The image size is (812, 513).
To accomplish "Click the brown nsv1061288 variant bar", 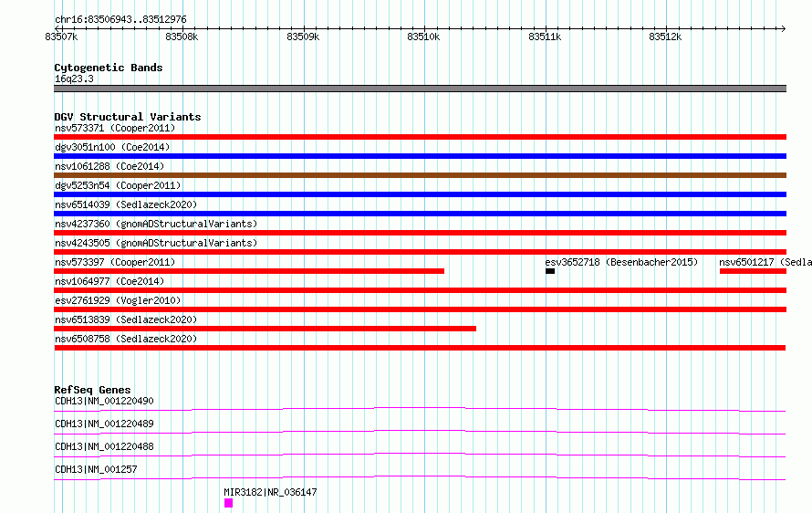I will point(420,175).
